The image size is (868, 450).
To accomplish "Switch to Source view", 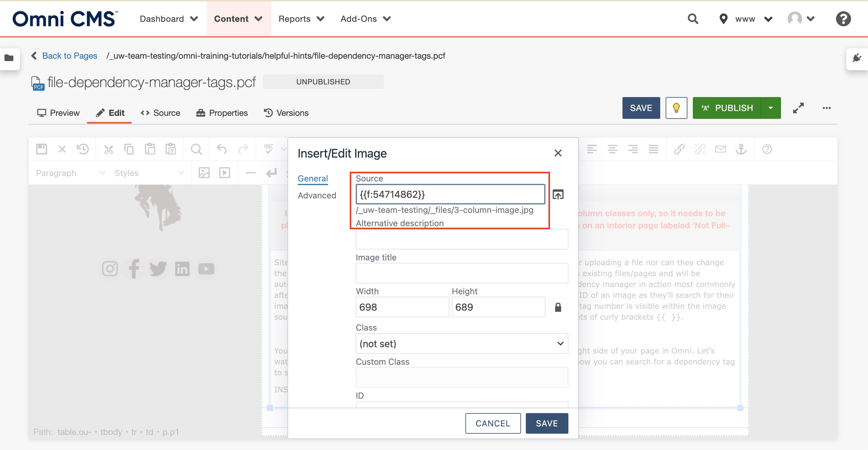I will tap(160, 112).
